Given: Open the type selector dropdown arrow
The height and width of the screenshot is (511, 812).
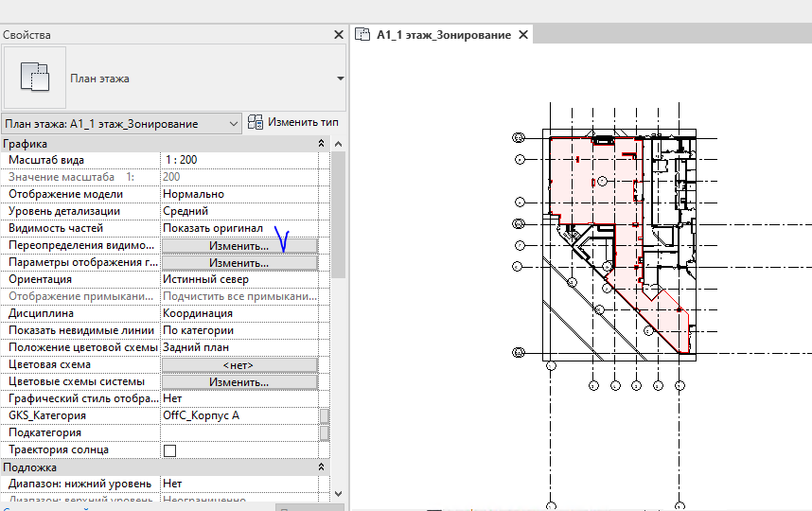Looking at the screenshot, I should pos(340,79).
